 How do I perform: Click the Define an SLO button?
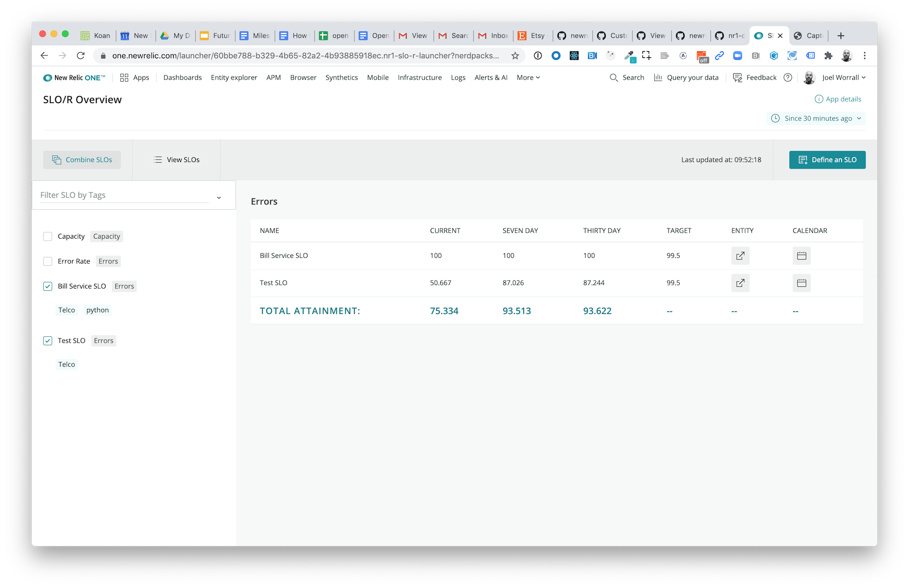click(x=827, y=160)
